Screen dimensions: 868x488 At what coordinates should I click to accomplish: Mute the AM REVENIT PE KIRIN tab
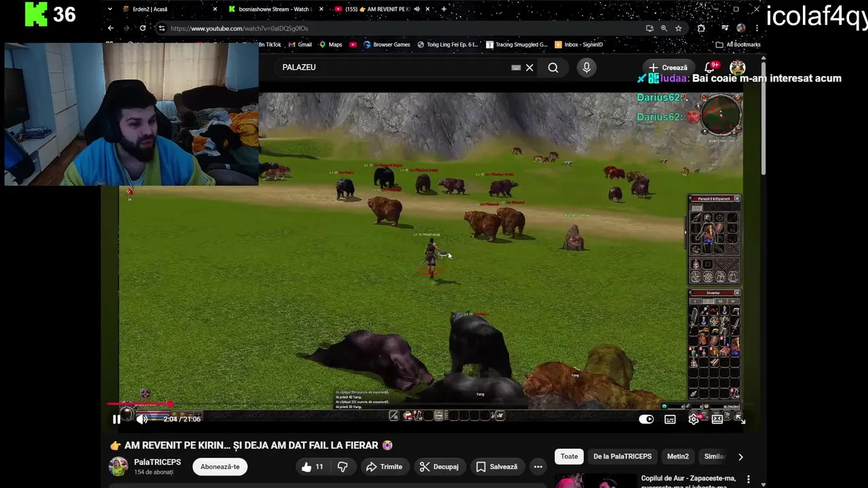coord(417,9)
